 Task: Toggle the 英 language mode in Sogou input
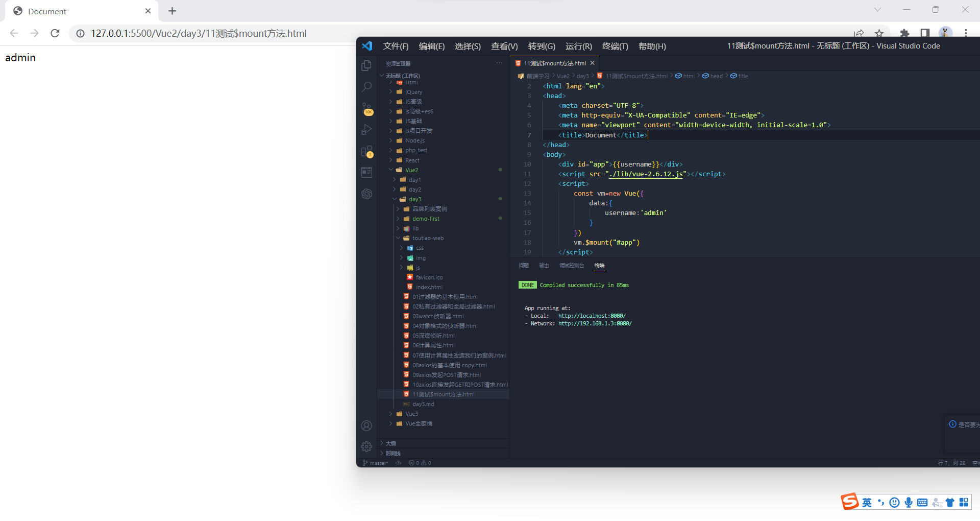pos(866,502)
